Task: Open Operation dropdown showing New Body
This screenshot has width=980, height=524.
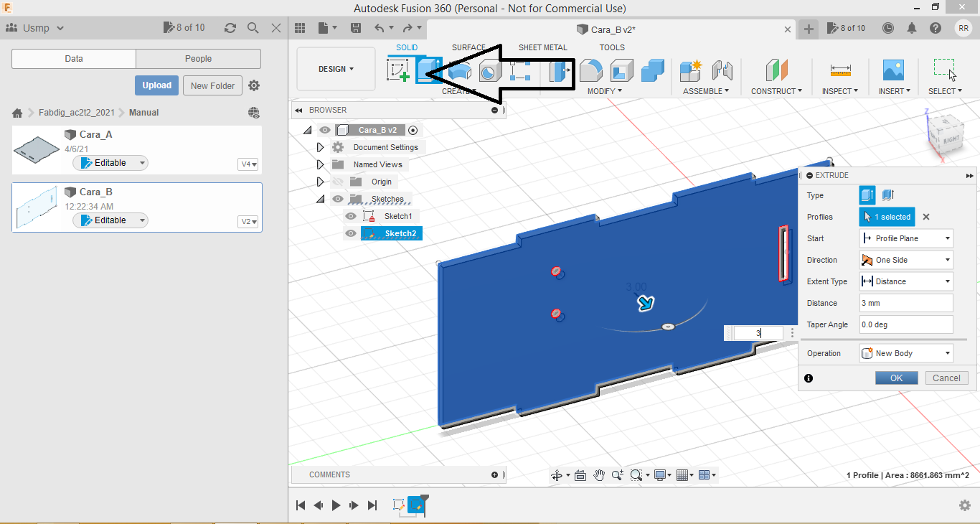Action: (x=906, y=353)
